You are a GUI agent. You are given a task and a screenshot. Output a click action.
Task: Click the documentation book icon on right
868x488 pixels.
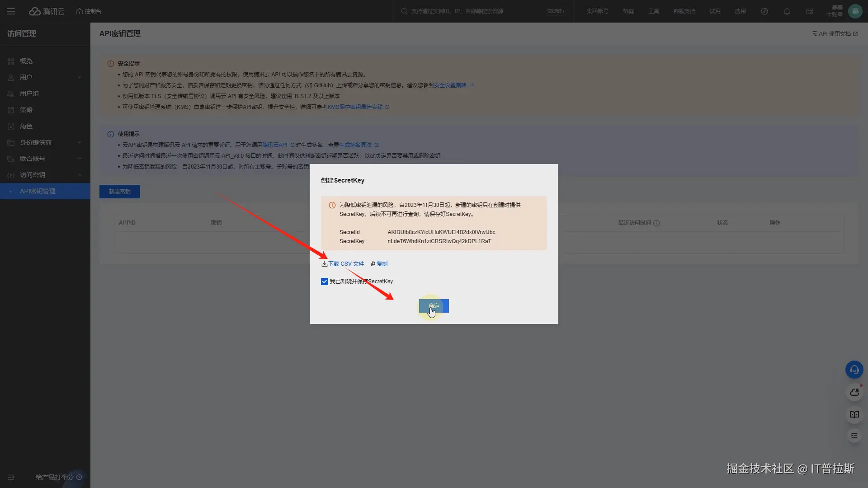coord(854,415)
